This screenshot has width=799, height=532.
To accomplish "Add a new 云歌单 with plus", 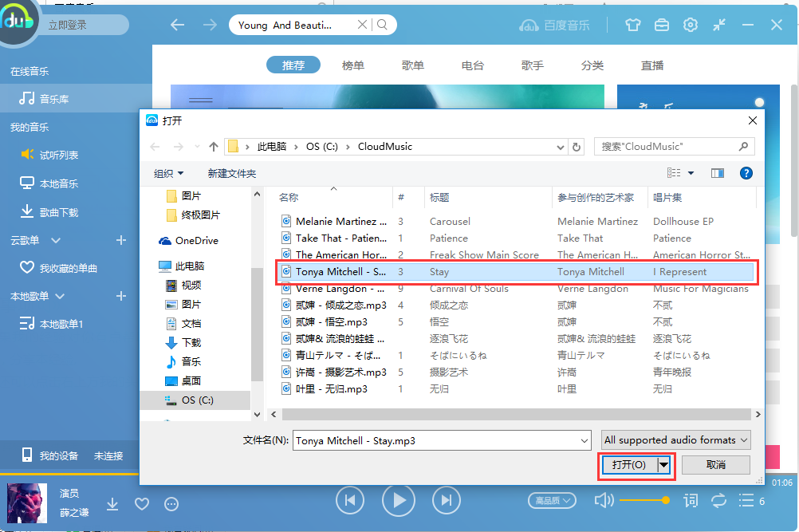I will (x=120, y=240).
